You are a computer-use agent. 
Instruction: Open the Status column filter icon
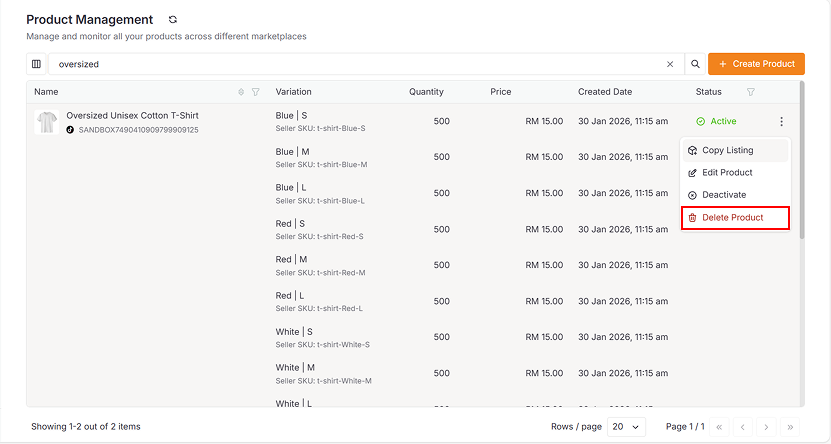[751, 92]
